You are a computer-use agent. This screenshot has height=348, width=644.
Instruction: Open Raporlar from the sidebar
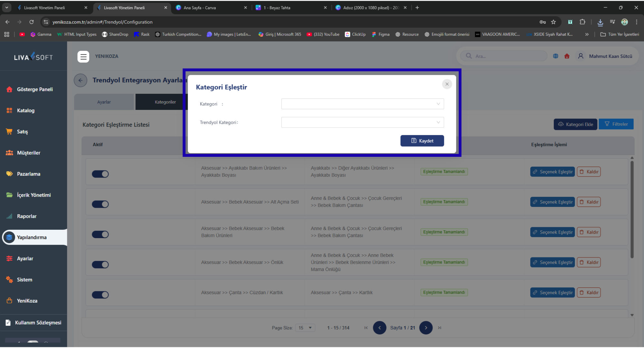[x=27, y=216]
